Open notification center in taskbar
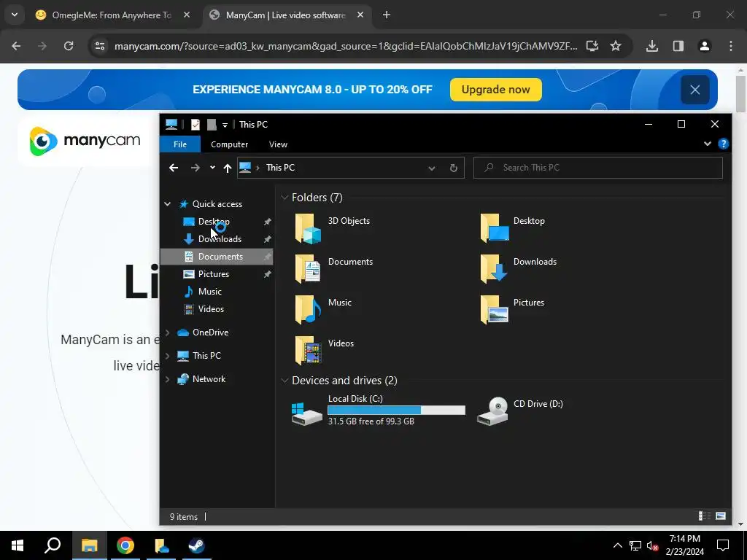The image size is (747, 560). tap(723, 545)
